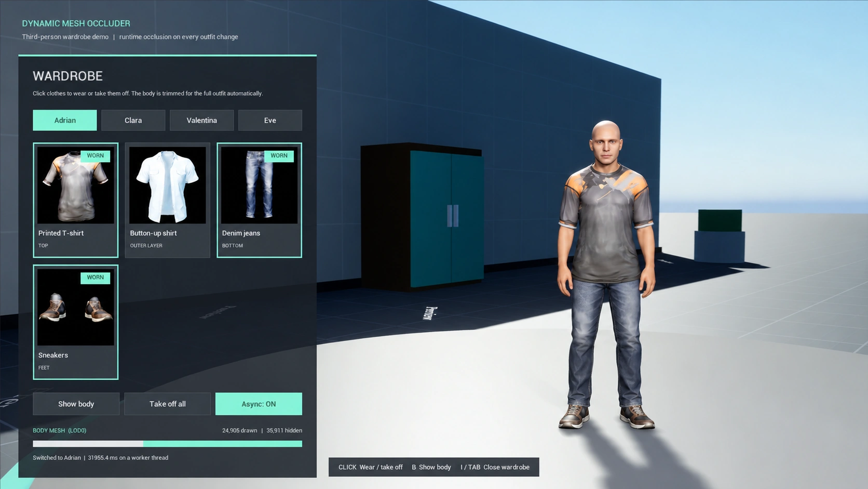The height and width of the screenshot is (489, 868).
Task: Select the Adrian character tab
Action: pos(65,120)
